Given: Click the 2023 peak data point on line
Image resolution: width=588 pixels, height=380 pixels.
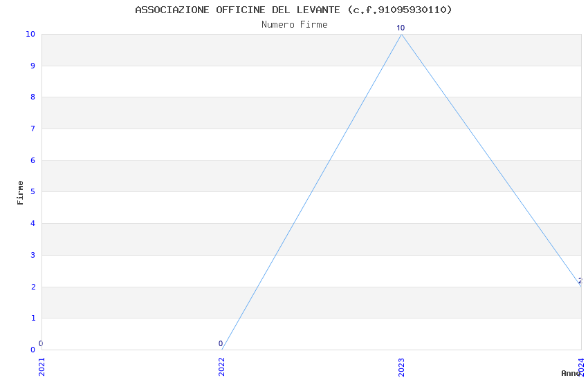Looking at the screenshot, I should pyautogui.click(x=401, y=35).
